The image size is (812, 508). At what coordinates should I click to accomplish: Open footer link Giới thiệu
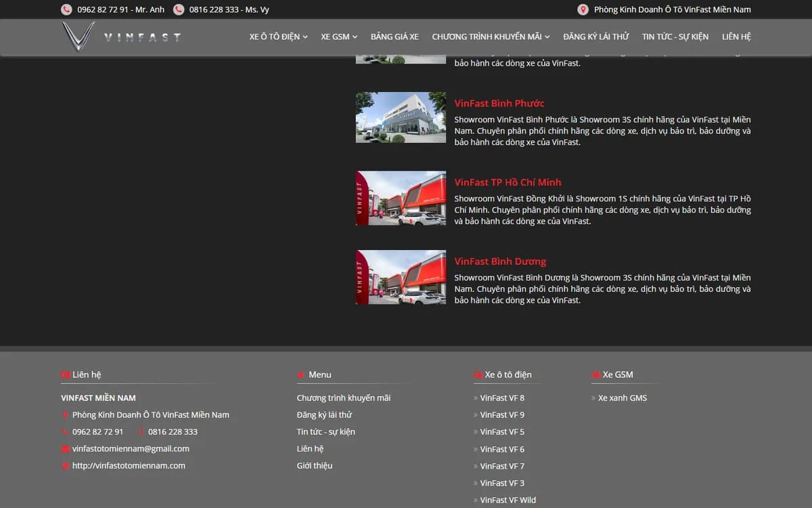315,465
